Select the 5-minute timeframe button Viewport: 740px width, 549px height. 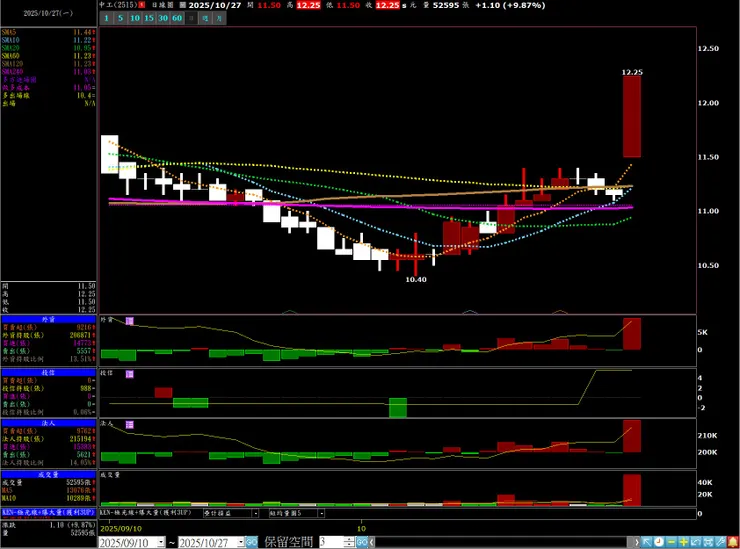120,18
